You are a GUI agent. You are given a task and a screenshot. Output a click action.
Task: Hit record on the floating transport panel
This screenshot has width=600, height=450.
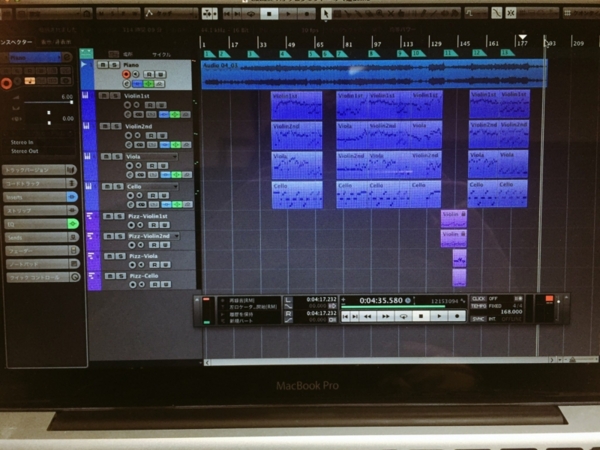457,316
